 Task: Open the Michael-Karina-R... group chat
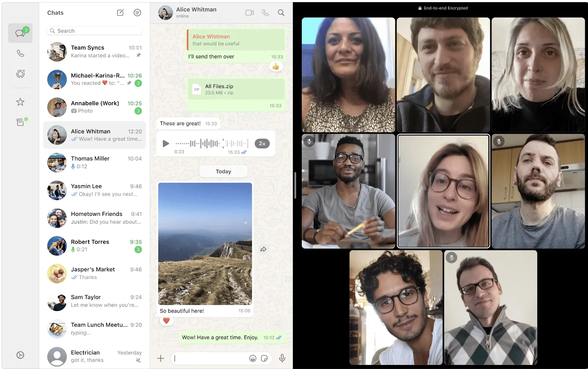point(94,79)
